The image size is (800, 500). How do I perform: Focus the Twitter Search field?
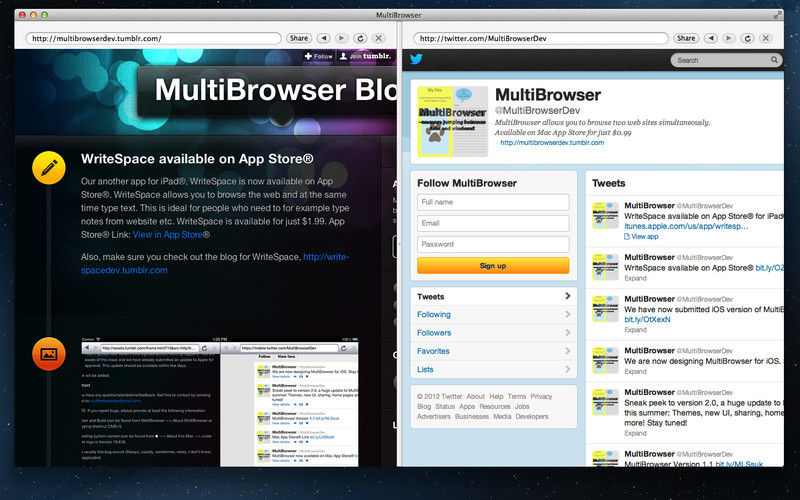coord(726,60)
